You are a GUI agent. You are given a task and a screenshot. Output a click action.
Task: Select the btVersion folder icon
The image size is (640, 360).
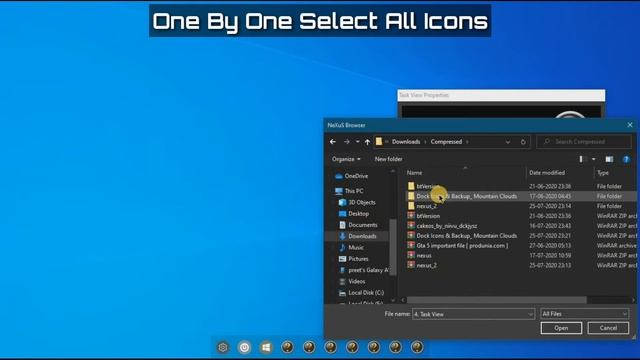411,186
